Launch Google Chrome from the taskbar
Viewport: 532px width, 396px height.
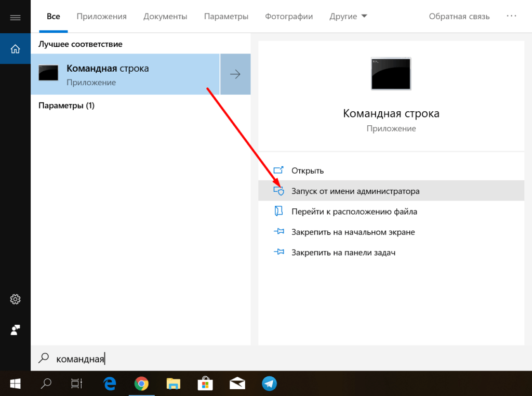141,384
